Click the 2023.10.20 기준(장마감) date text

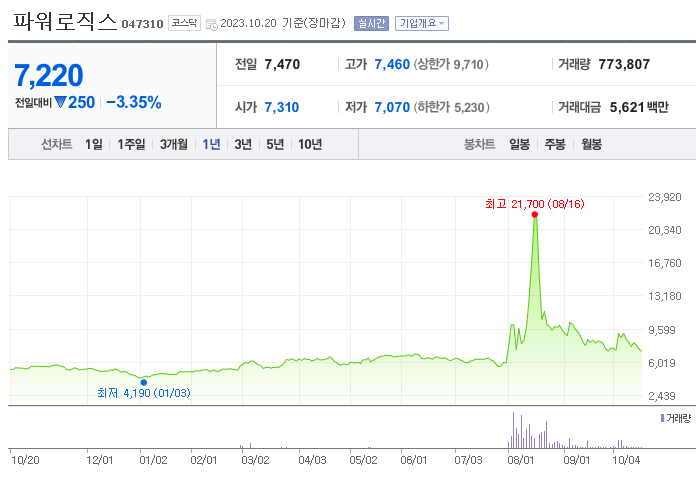(x=283, y=23)
